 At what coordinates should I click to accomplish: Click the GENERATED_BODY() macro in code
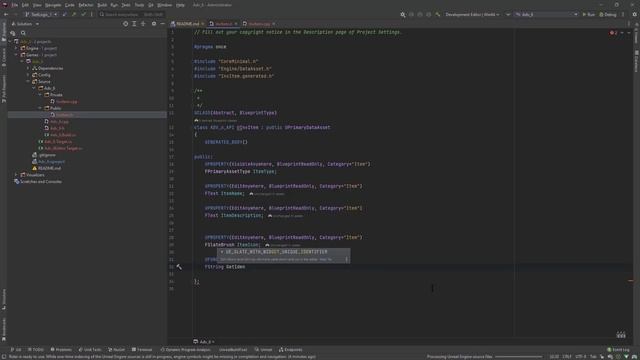(226, 142)
